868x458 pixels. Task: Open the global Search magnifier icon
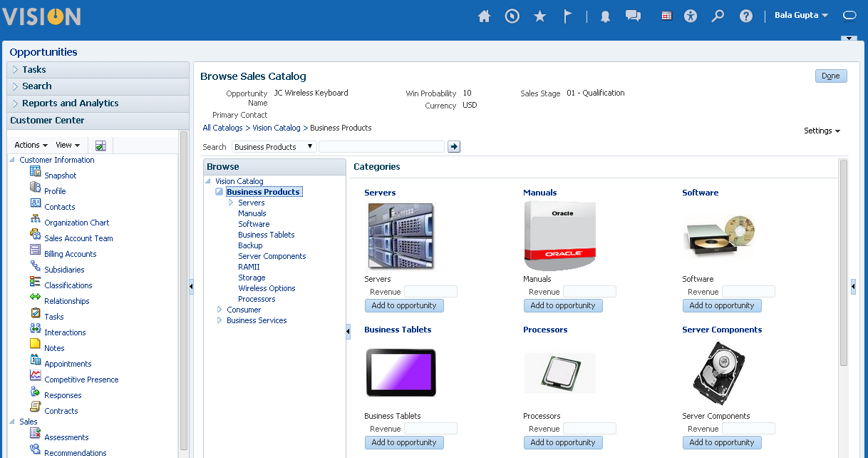(x=718, y=16)
